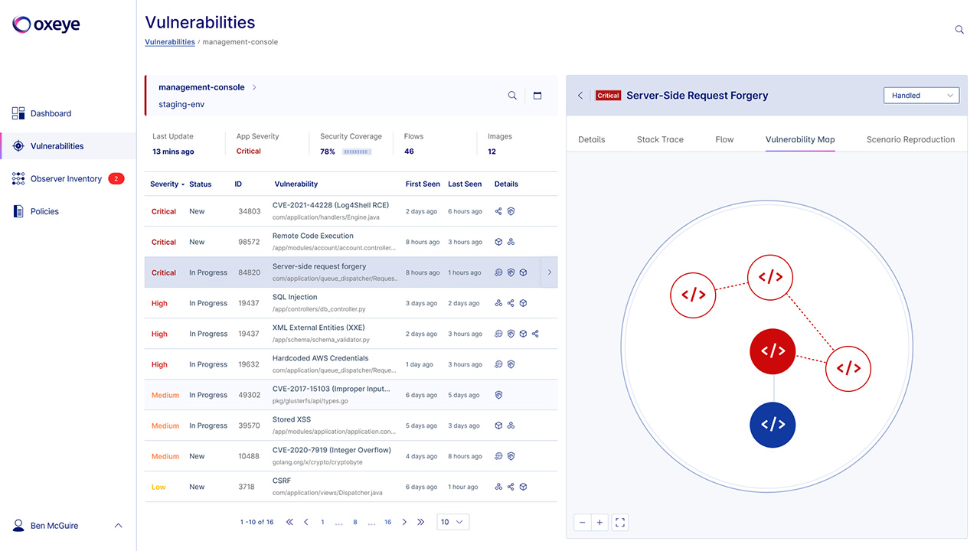This screenshot has width=980, height=551.
Task: Click search icon in management-console header
Action: tap(512, 96)
